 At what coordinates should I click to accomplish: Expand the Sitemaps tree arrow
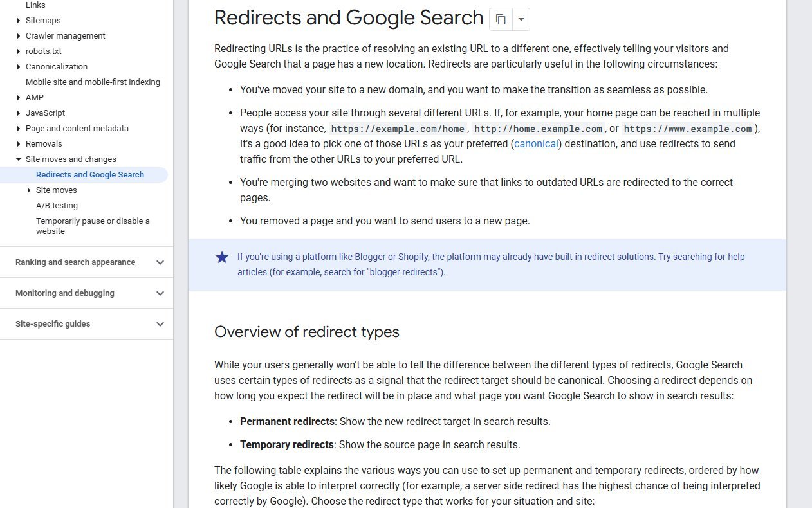(19, 21)
